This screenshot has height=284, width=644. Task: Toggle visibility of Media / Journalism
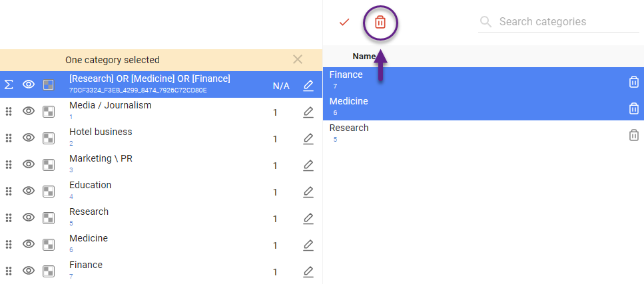(29, 111)
